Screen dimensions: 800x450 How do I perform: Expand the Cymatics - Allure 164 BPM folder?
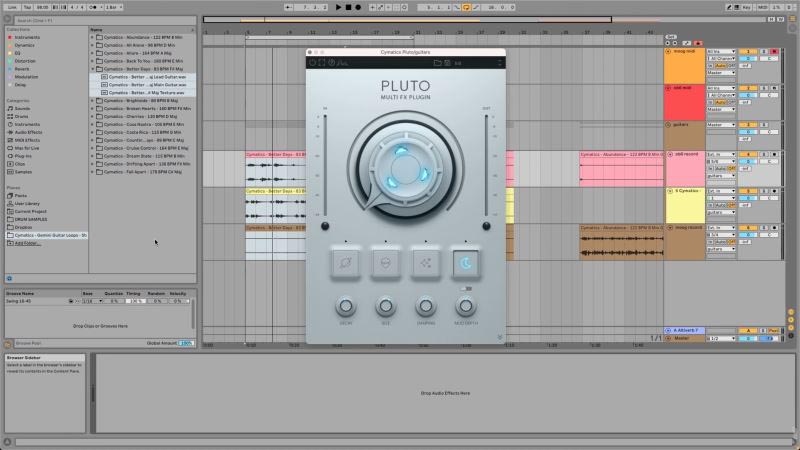pyautogui.click(x=92, y=53)
